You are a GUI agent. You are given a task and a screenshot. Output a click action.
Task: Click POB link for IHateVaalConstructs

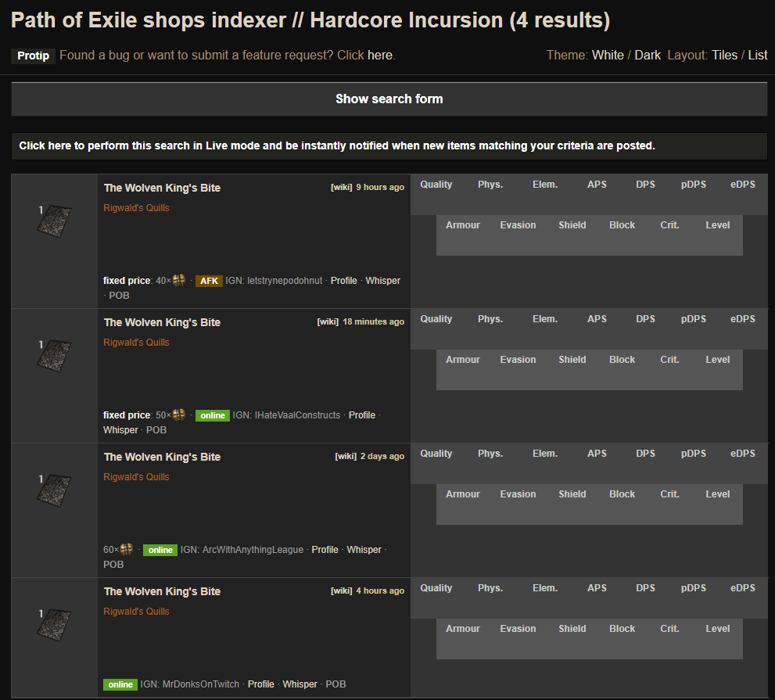156,429
